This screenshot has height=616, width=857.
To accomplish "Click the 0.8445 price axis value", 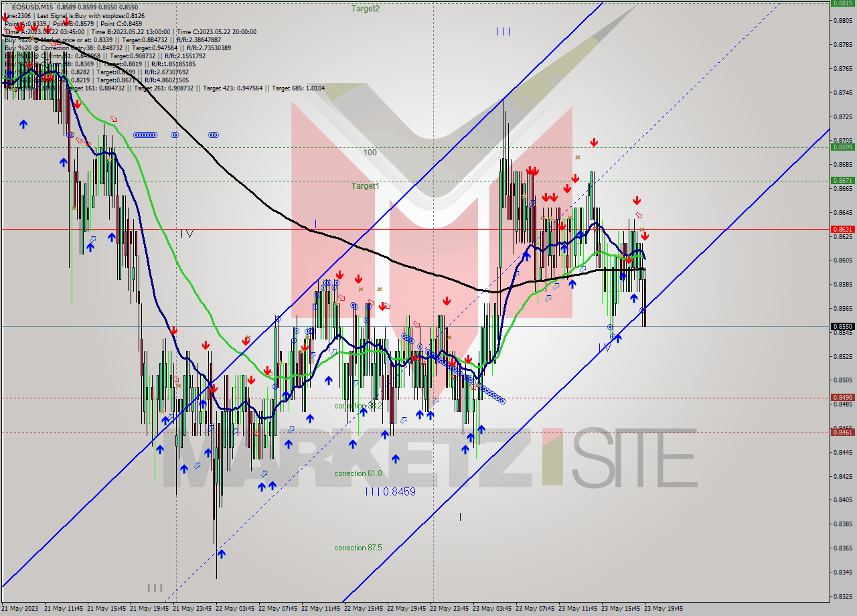I will tap(842, 452).
